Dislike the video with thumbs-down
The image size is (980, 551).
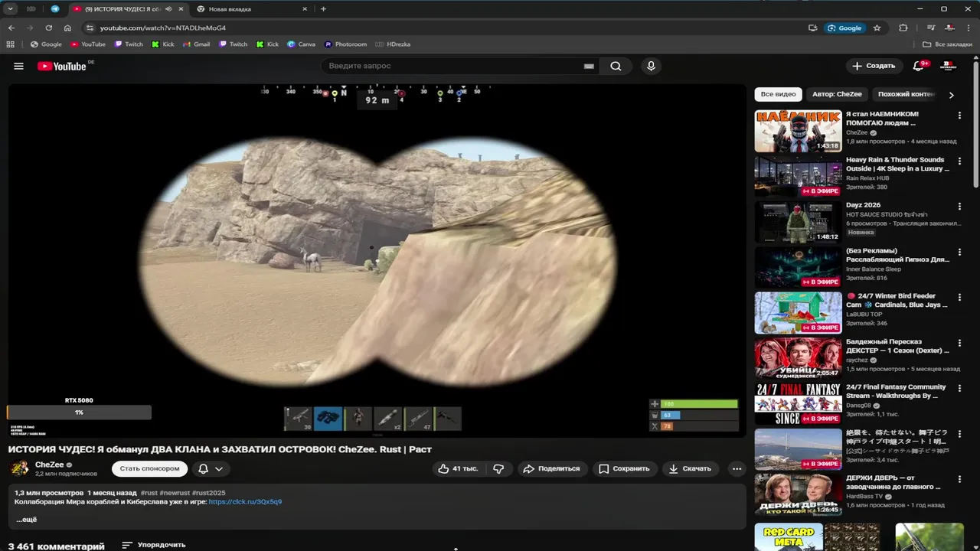click(x=498, y=468)
